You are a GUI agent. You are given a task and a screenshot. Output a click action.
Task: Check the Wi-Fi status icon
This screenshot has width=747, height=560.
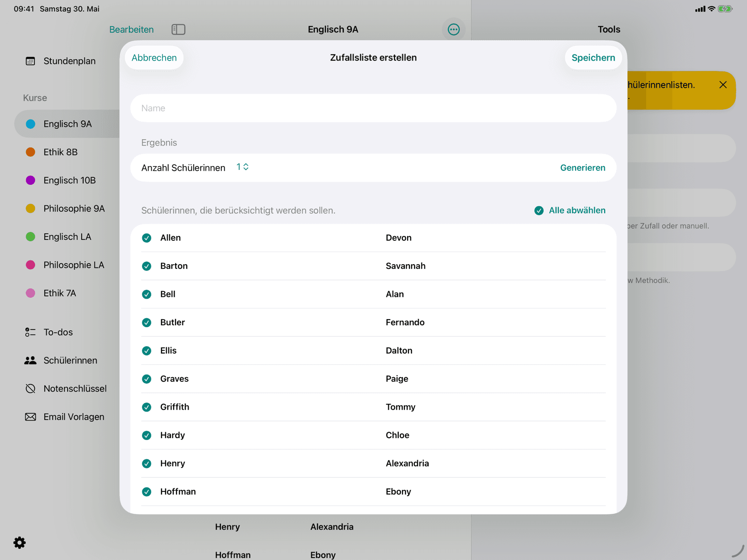(x=712, y=9)
